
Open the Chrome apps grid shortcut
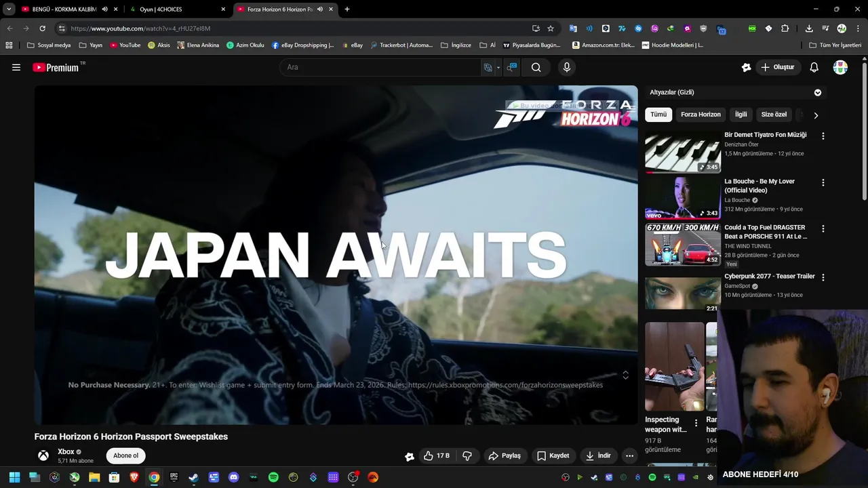point(9,45)
